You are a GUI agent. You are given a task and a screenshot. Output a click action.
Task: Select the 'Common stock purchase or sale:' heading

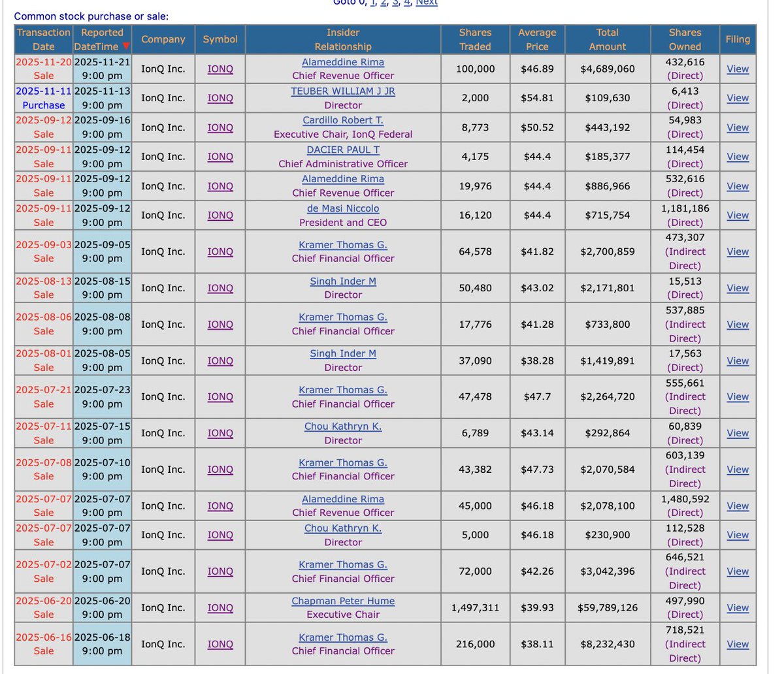point(91,16)
